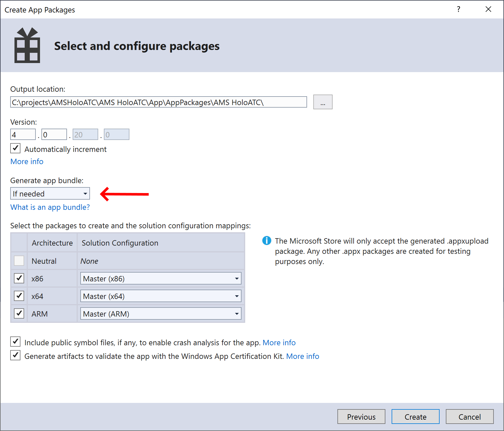Uncheck the x86 architecture checkbox

click(x=19, y=278)
